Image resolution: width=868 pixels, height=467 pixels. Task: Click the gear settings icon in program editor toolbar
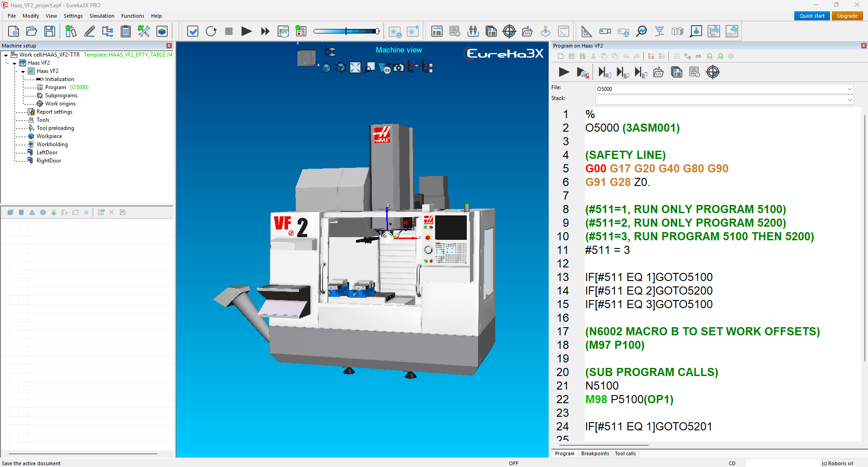click(731, 56)
